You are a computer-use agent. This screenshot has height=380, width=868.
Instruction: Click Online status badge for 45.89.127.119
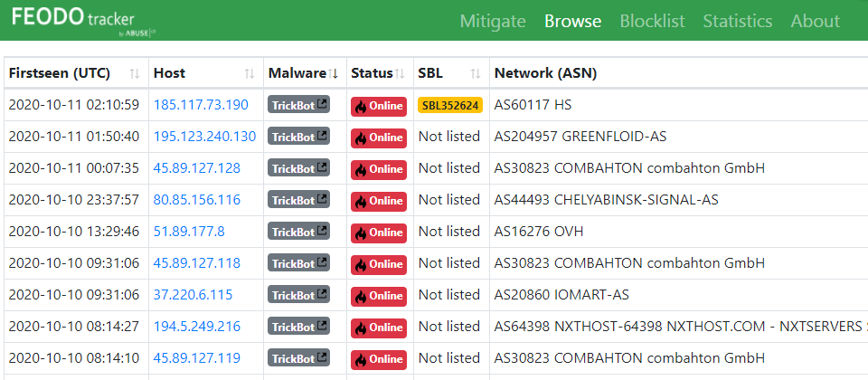[379, 359]
